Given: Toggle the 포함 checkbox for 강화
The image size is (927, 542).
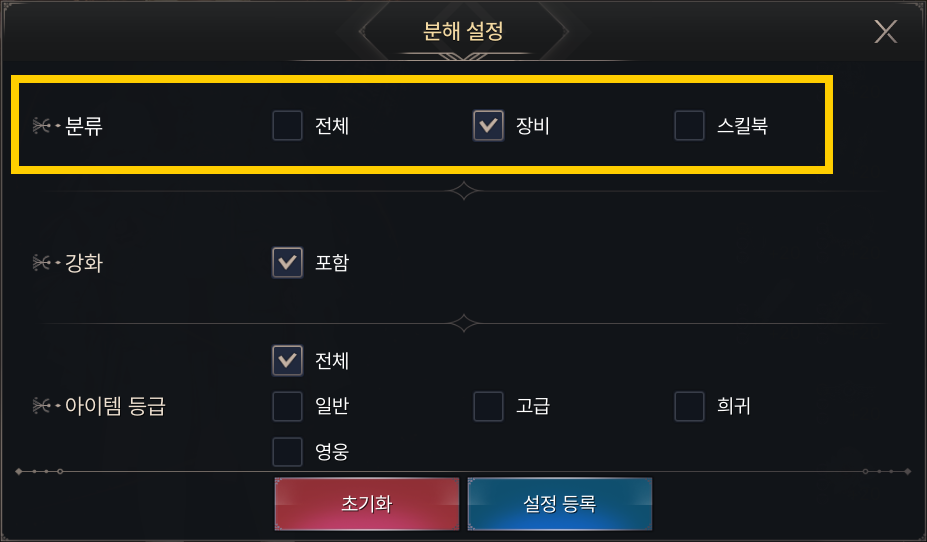Looking at the screenshot, I should (288, 262).
